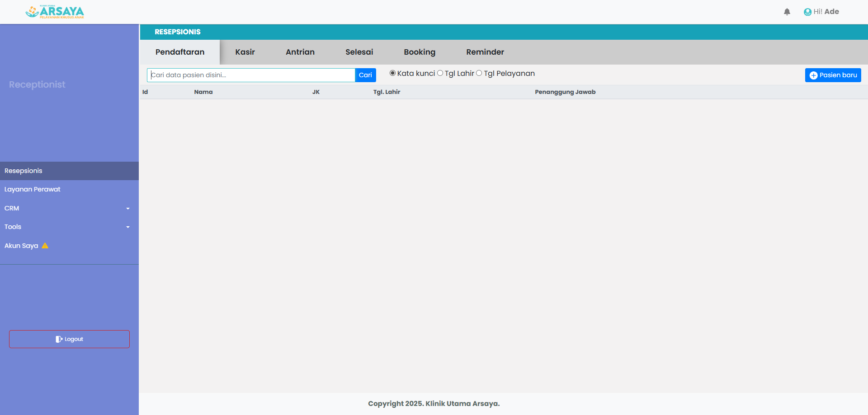Screen dimensions: 868x415
Task: Click the user profile avatar icon
Action: (x=807, y=12)
